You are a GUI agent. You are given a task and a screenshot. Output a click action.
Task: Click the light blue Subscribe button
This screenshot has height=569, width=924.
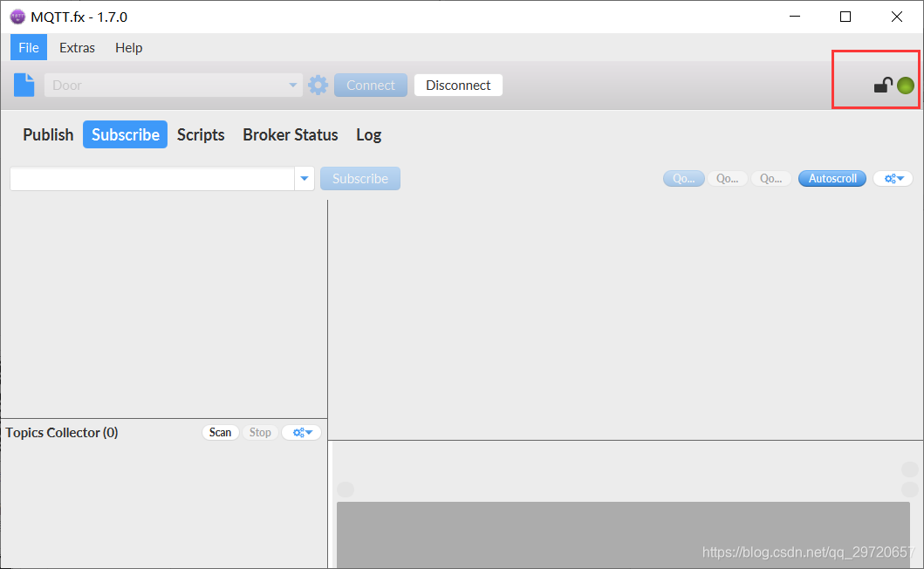click(x=360, y=178)
